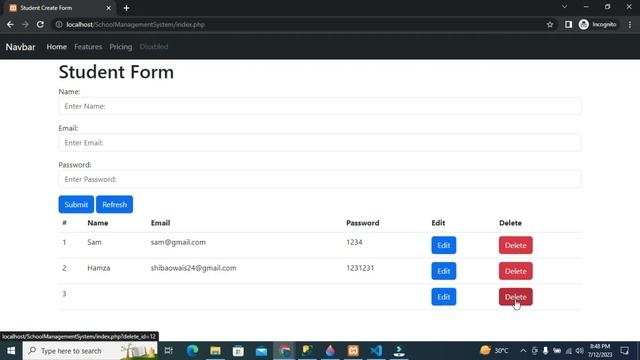Click the Navbar brand link
The width and height of the screenshot is (640, 360).
tap(20, 47)
